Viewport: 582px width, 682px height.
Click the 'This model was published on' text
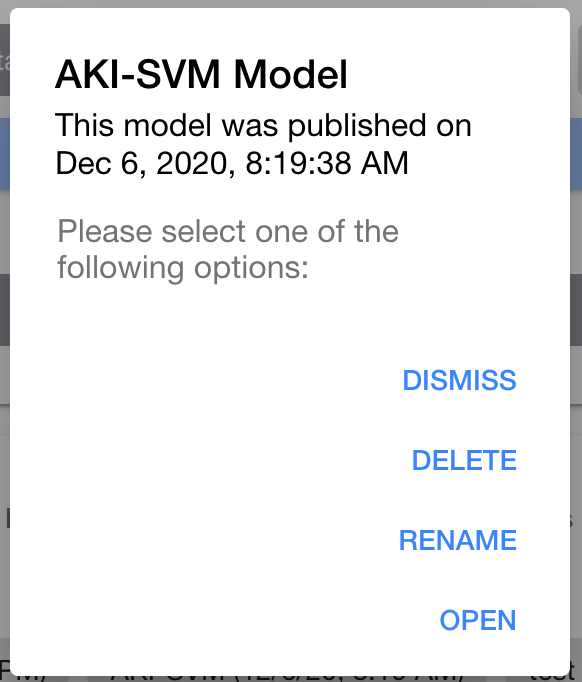pyautogui.click(x=263, y=126)
